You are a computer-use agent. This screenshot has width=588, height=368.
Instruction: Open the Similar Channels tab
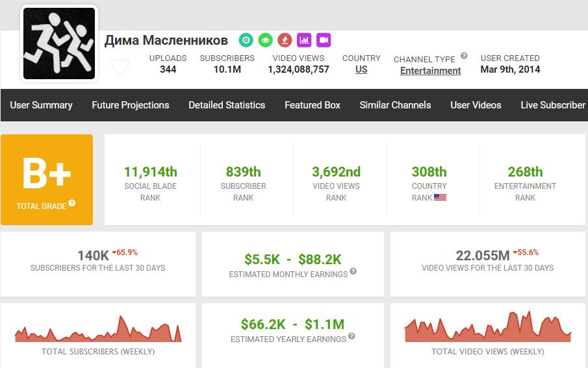(x=395, y=105)
